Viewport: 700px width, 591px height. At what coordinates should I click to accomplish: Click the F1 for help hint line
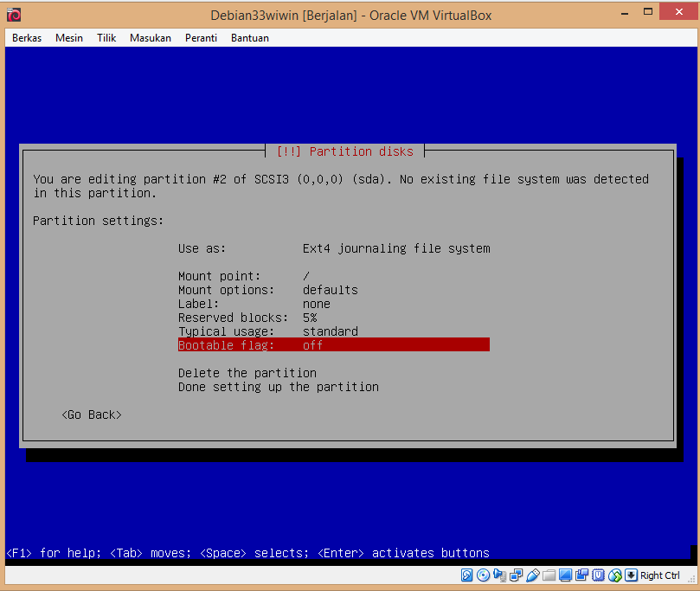(247, 553)
